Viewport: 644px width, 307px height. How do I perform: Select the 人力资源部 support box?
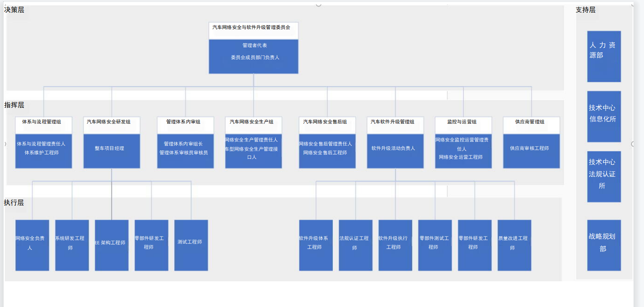coord(603,56)
